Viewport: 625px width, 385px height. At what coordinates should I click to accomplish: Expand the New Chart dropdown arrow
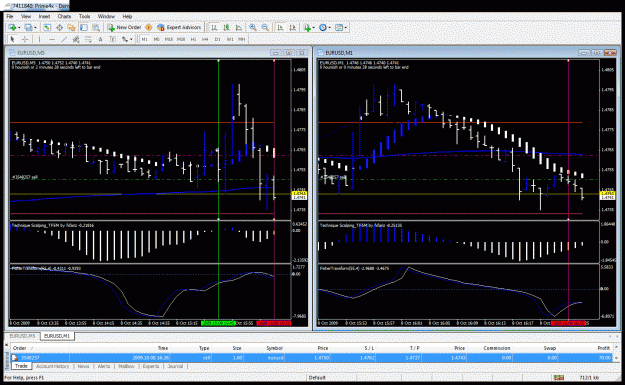(x=19, y=28)
